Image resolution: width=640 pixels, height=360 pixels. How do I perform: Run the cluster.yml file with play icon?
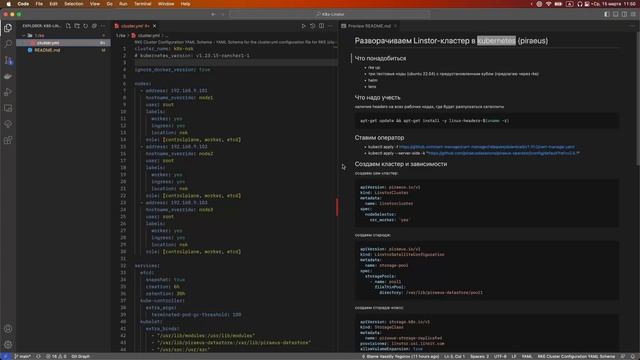coord(304,26)
